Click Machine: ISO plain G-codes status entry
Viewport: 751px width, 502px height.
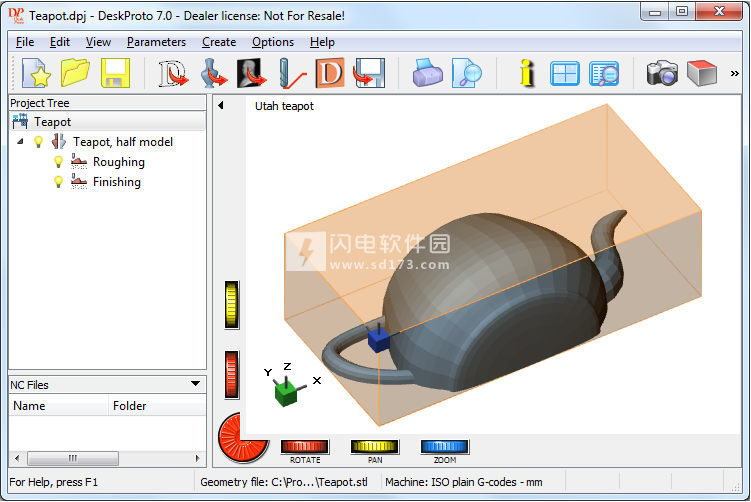pos(464,482)
